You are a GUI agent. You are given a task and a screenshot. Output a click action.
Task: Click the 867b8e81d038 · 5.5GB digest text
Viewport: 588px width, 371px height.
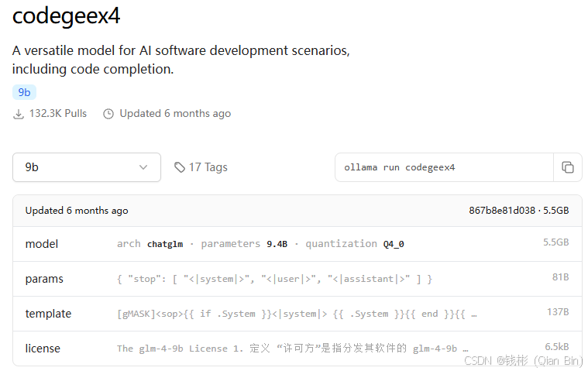(518, 210)
